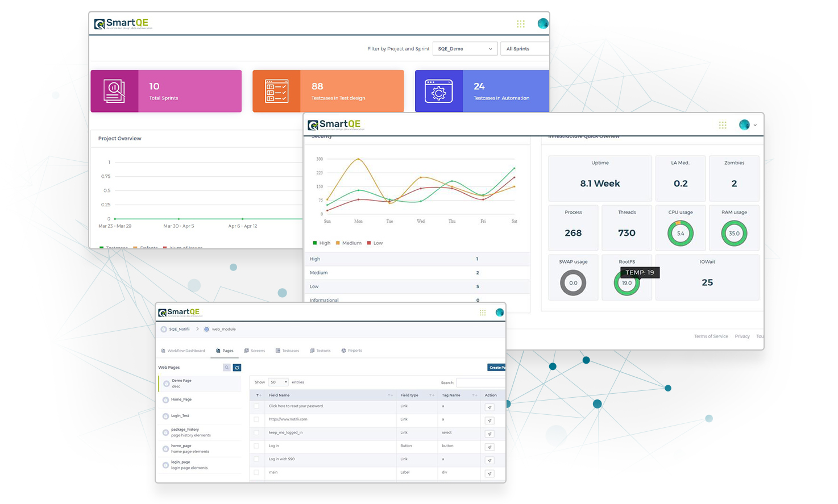Click the Web Pages search icon
The width and height of the screenshot is (838, 504).
[227, 368]
